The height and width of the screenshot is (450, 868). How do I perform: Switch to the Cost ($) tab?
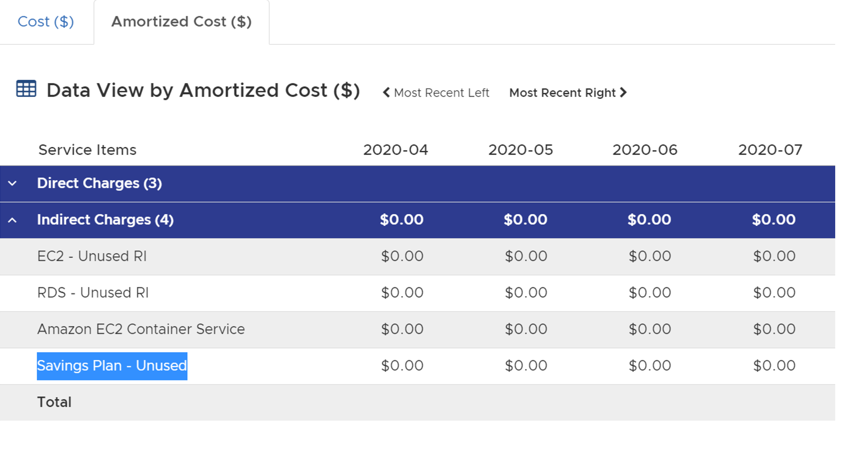[x=46, y=22]
